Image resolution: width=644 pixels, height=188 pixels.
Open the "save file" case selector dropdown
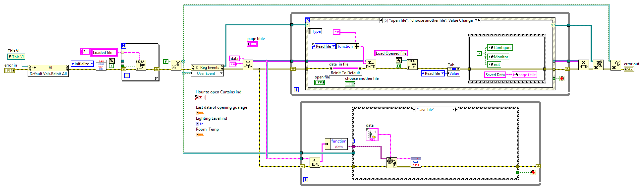pyautogui.click(x=453, y=109)
